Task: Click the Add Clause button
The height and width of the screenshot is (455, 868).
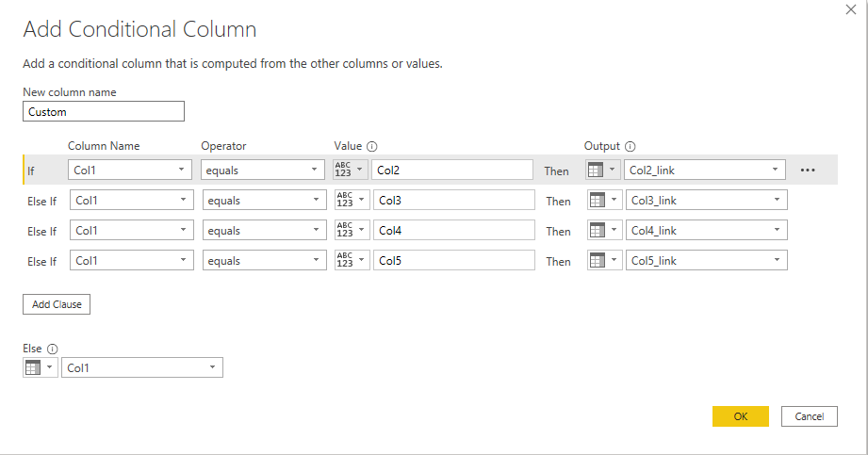Action: [x=57, y=304]
